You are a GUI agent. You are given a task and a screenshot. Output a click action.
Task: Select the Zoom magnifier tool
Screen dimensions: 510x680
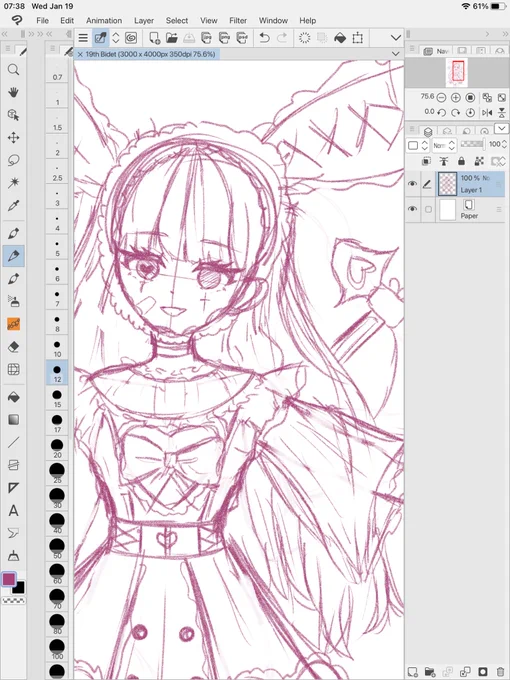point(13,70)
